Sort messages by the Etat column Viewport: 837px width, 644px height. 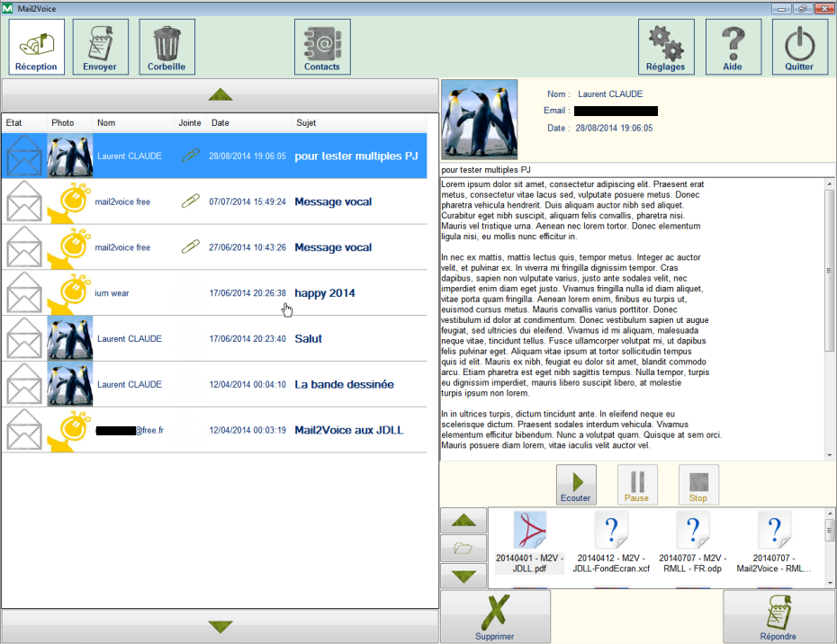[x=24, y=122]
